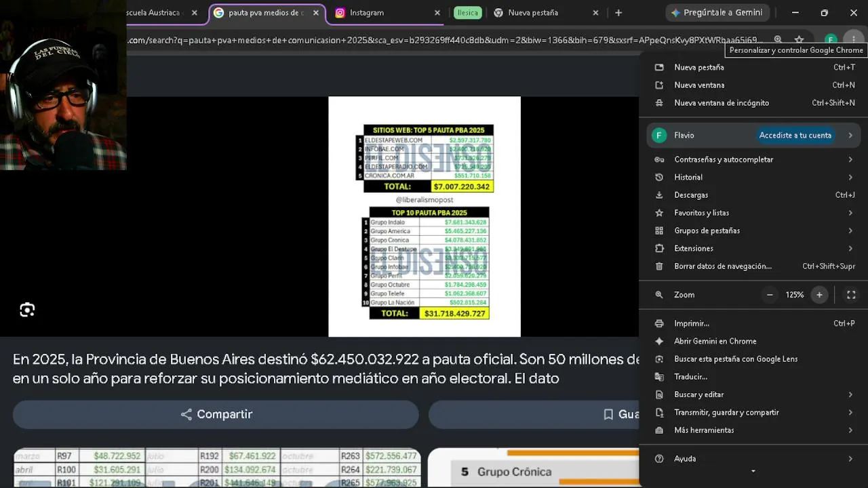Click the sparkle icon for Abrir Gemini en Chrome
The width and height of the screenshot is (868, 488).
coord(659,341)
